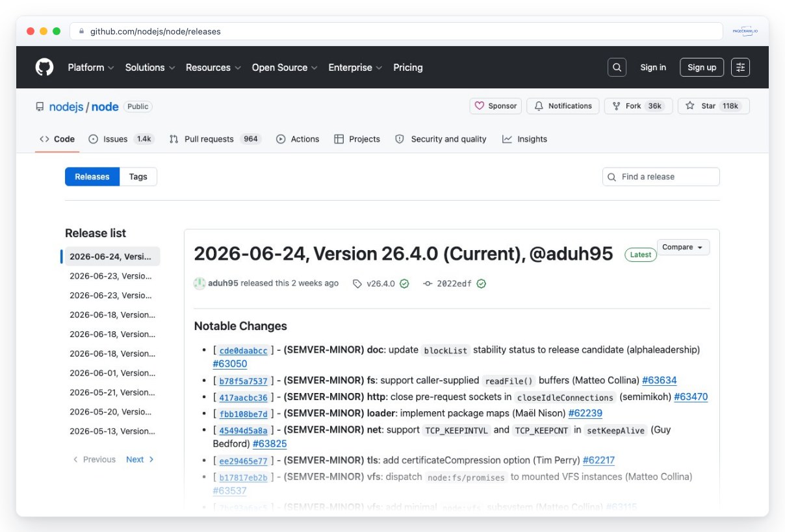Open pull request #63470
This screenshot has height=532, width=785.
691,397
